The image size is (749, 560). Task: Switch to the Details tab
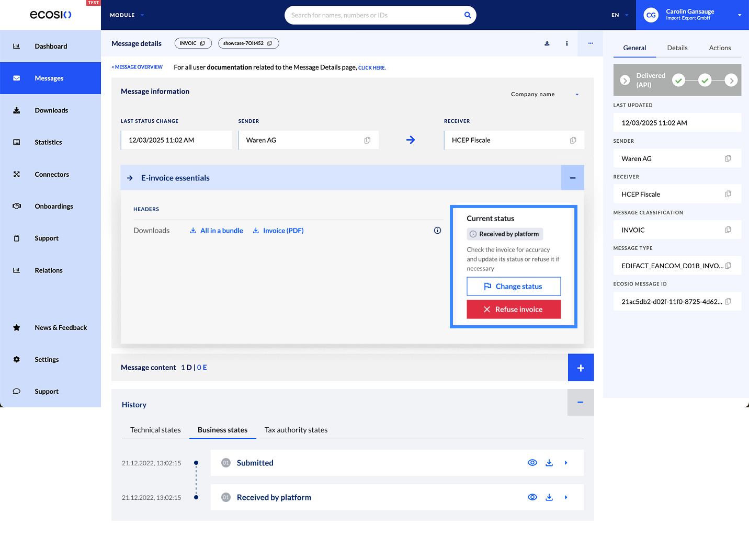tap(677, 48)
